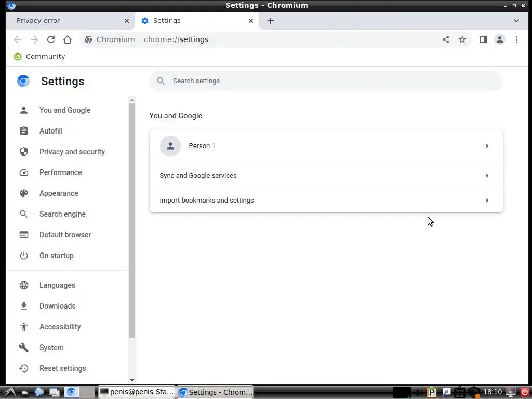The height and width of the screenshot is (399, 532).
Task: Click the Chromium site info icon in address bar
Action: (88, 39)
